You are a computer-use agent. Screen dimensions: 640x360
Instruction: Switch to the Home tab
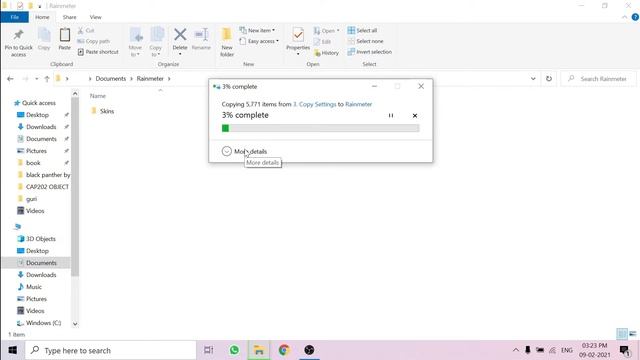click(x=42, y=17)
